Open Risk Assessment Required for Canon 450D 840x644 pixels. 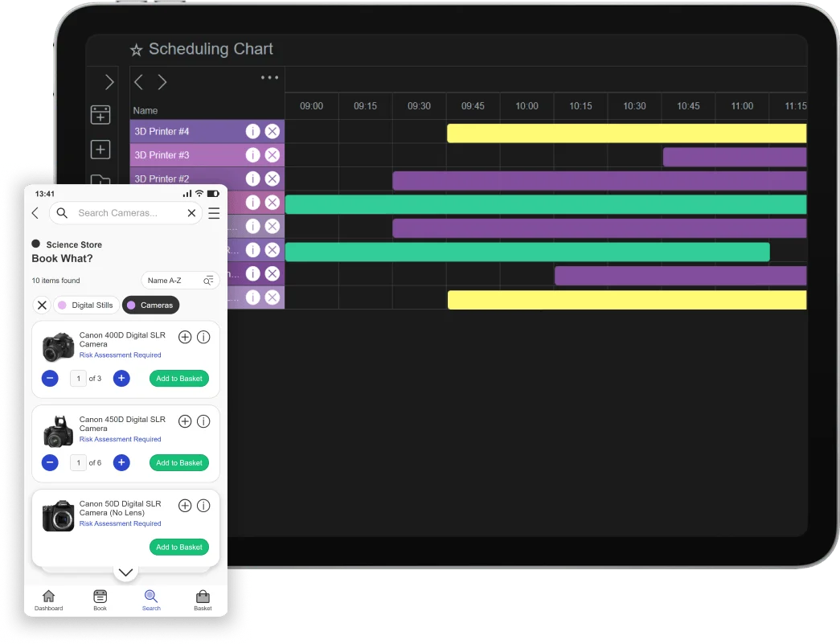(x=121, y=439)
